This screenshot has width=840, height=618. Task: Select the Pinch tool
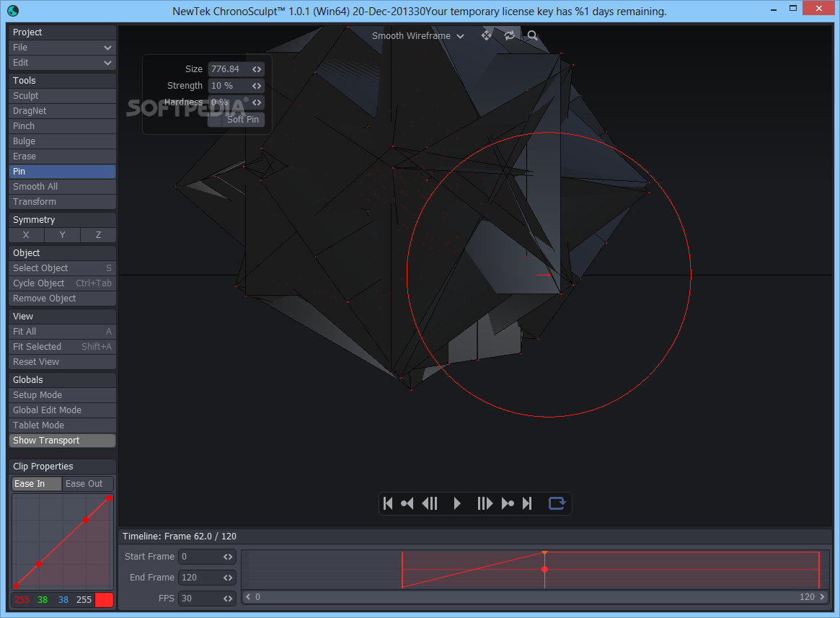[x=62, y=126]
